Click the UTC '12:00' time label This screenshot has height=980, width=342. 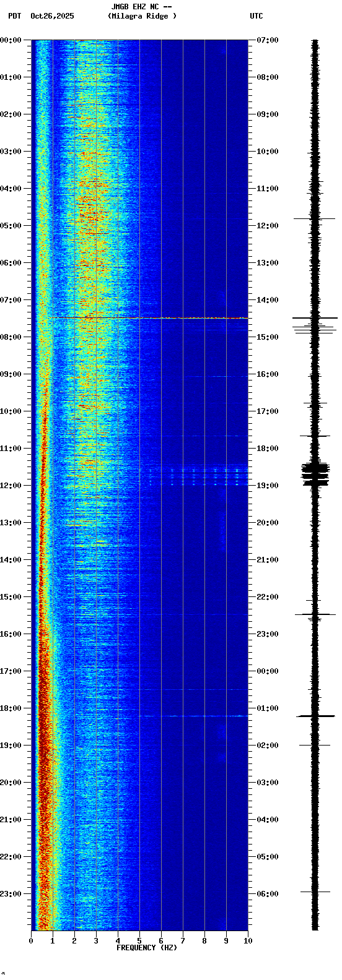pyautogui.click(x=268, y=226)
